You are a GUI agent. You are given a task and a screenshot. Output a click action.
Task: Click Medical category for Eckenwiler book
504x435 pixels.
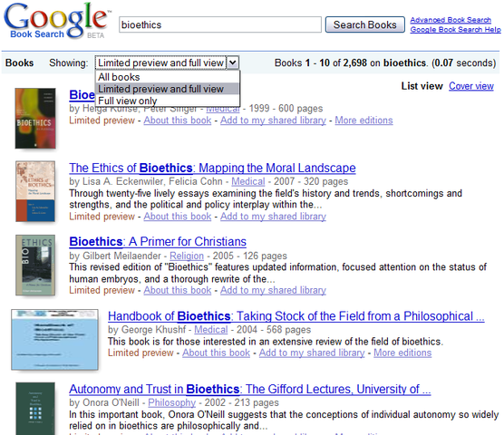tap(248, 181)
